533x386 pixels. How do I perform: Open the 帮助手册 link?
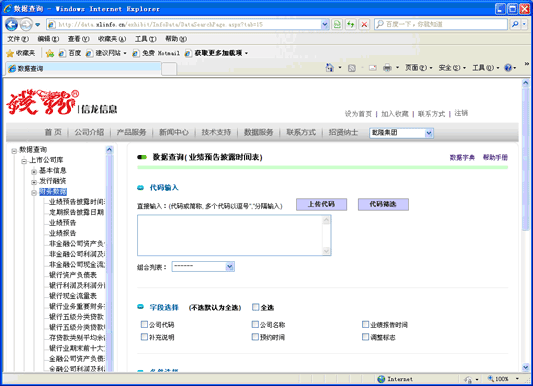tap(495, 157)
